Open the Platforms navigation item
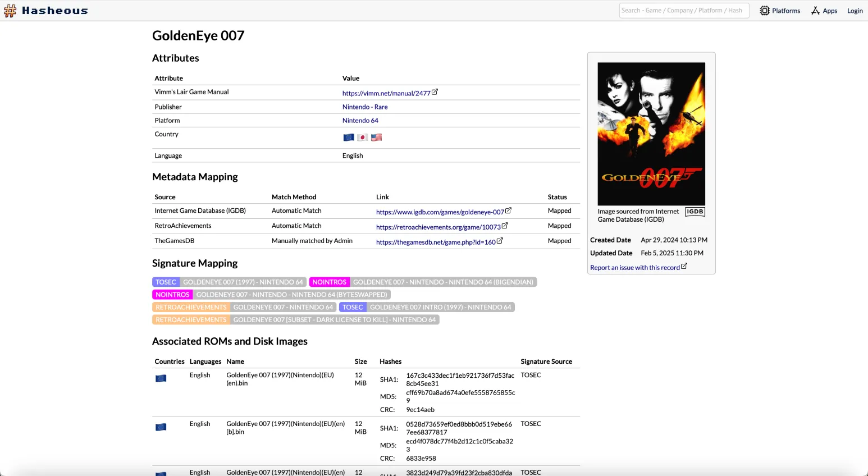This screenshot has height=476, width=868. (780, 11)
